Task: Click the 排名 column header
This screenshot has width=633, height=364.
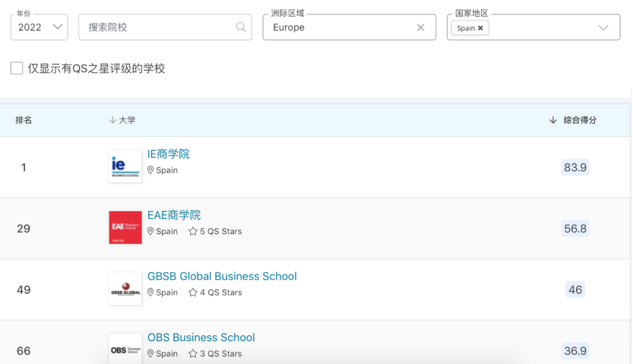Action: [x=23, y=120]
